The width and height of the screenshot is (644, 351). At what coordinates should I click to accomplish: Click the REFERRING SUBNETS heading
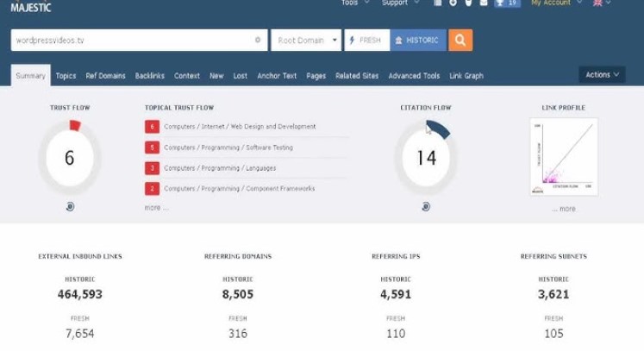pyautogui.click(x=553, y=256)
